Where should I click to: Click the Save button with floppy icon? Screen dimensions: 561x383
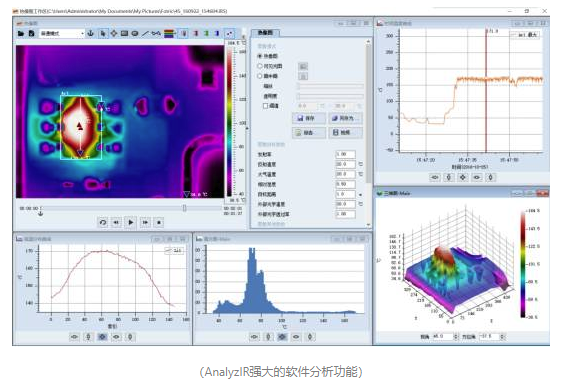point(309,118)
